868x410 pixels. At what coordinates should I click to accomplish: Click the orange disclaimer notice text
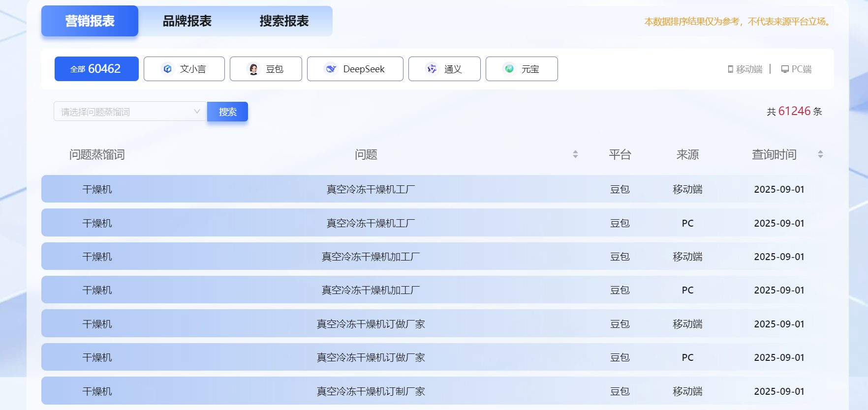coord(738,22)
